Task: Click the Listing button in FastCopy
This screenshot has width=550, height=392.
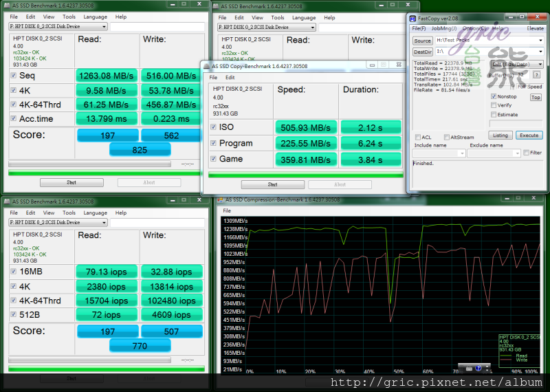Action: click(x=500, y=135)
